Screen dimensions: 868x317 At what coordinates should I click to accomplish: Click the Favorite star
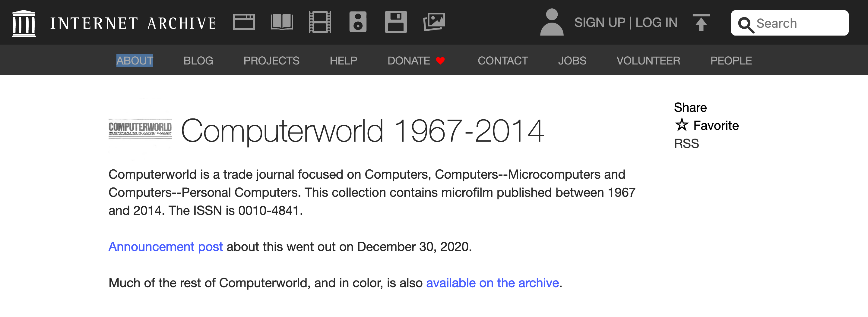[x=681, y=125]
